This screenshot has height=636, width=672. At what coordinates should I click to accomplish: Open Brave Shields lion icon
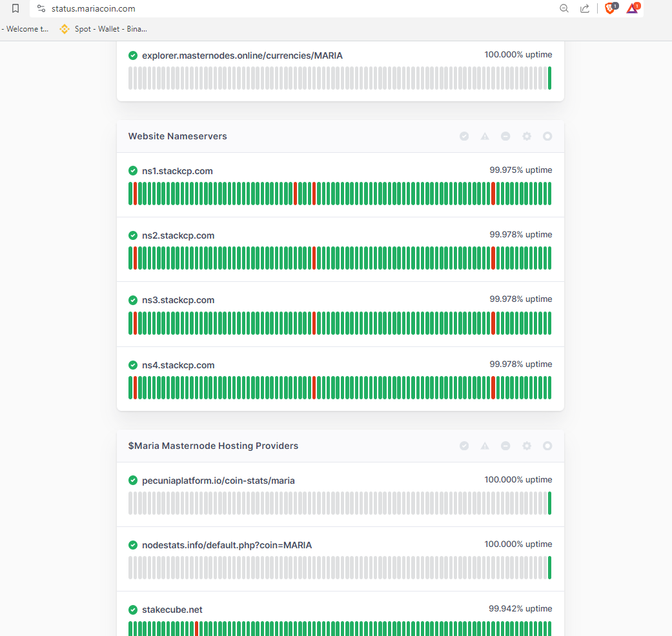611,8
